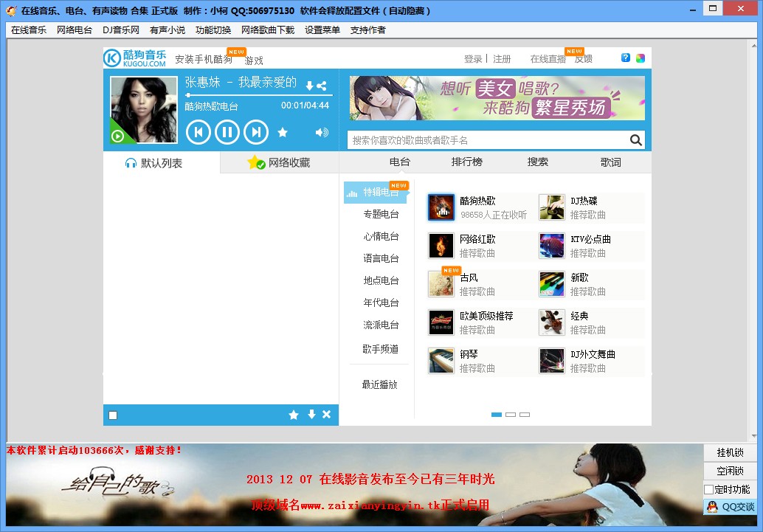
Task: Open 古风 station icon
Action: 441,284
